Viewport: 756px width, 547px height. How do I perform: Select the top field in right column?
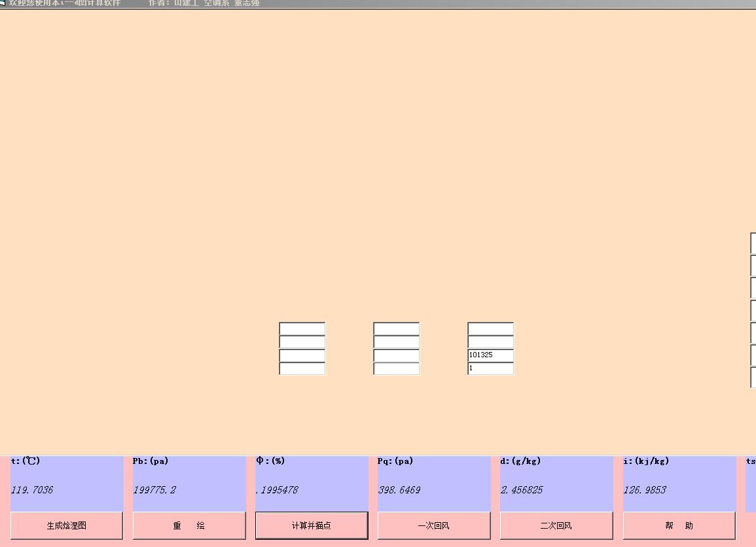click(490, 328)
